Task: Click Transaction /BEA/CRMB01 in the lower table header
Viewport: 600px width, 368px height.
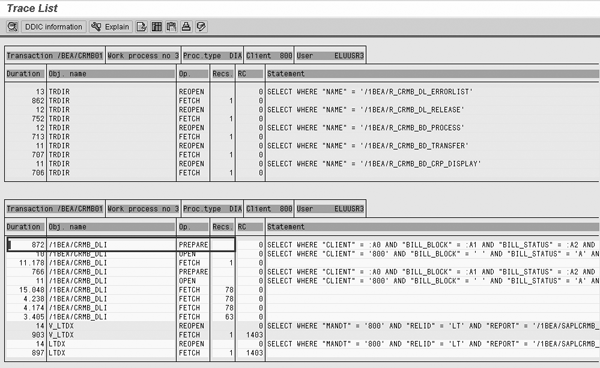Action: (x=55, y=209)
